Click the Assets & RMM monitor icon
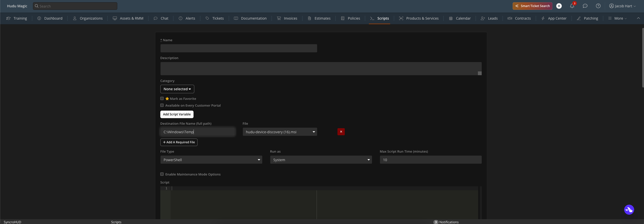Screen dimensions: 644x224 [x=115, y=18]
